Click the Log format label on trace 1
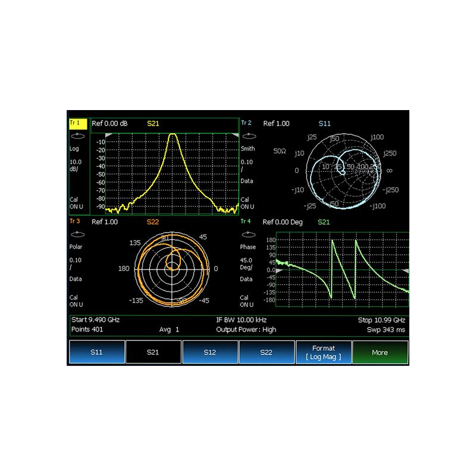The width and height of the screenshot is (476, 476). pos(74,149)
